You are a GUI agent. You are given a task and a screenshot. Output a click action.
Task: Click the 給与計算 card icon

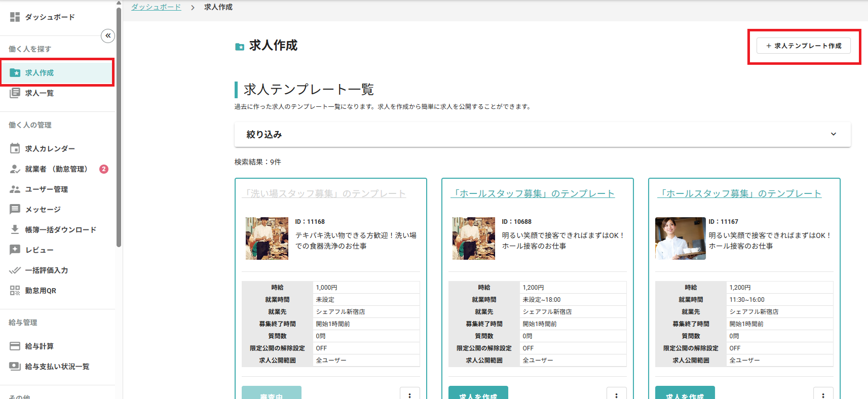15,346
